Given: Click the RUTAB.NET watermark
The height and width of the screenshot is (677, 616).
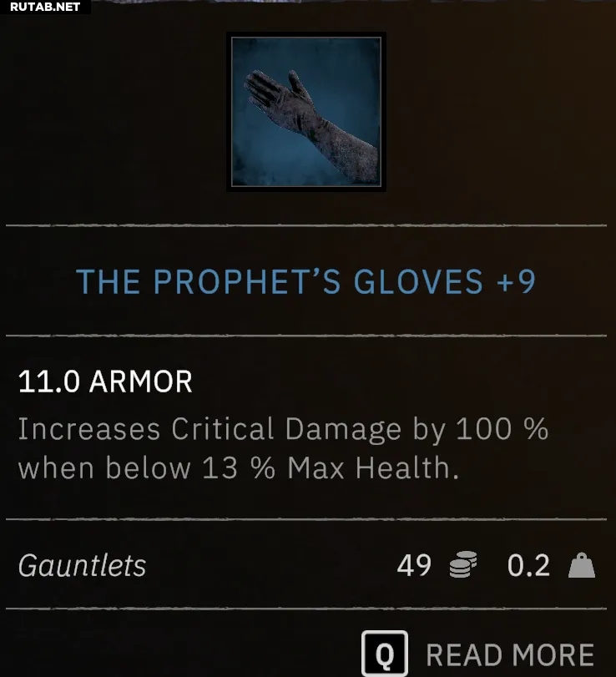Looking at the screenshot, I should click(45, 7).
